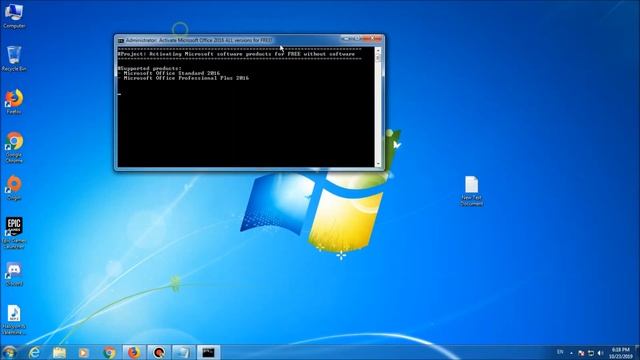Select the New Text Document file

tap(471, 191)
